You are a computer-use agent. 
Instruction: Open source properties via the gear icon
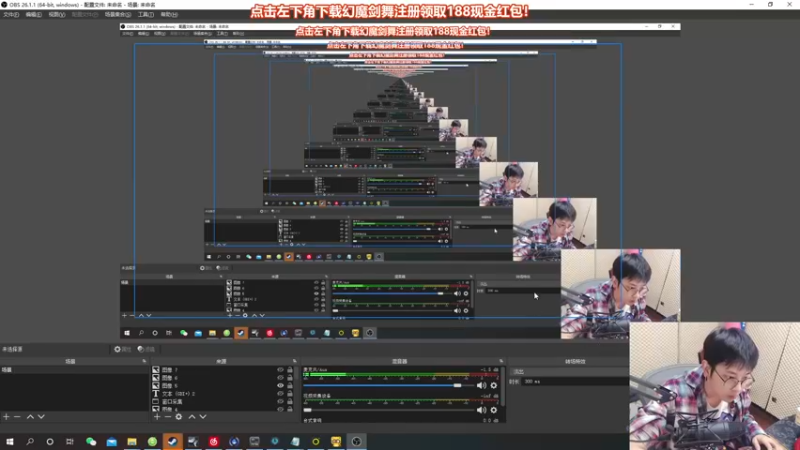[179, 417]
